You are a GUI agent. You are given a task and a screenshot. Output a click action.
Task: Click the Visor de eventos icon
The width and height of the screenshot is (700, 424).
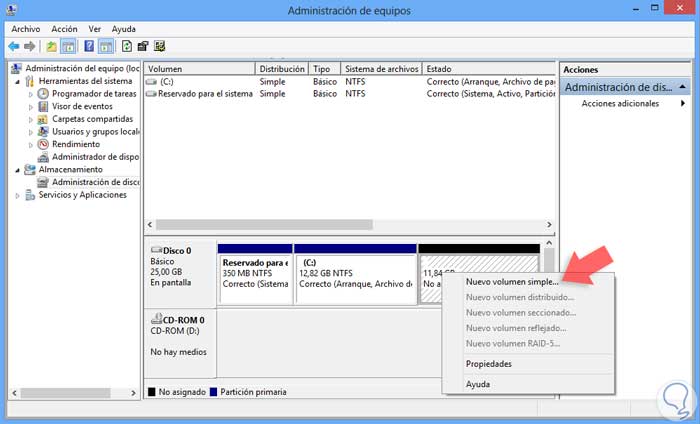[x=43, y=106]
